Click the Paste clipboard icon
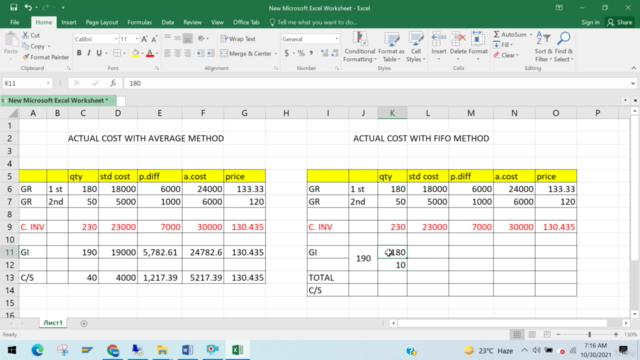This screenshot has width=640, height=360. coord(11,40)
